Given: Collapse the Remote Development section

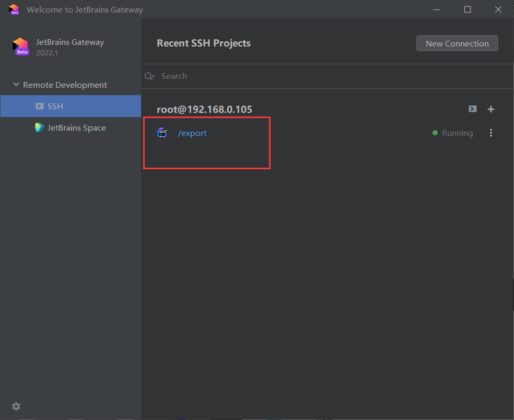Looking at the screenshot, I should (x=16, y=84).
